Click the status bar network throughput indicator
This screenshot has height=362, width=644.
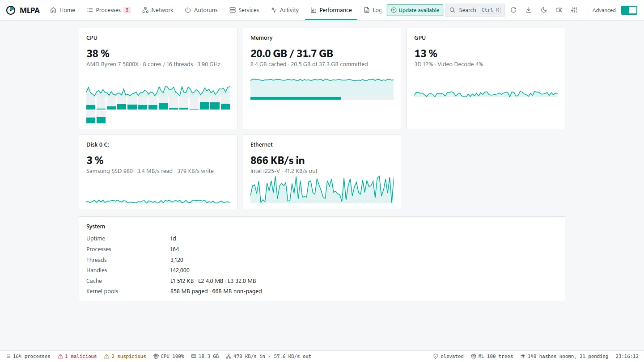[x=268, y=357]
